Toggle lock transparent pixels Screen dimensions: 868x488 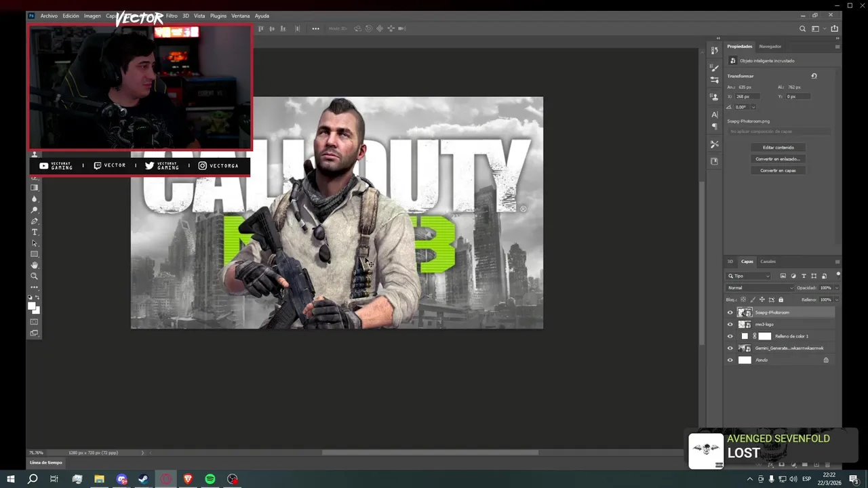[x=743, y=300]
